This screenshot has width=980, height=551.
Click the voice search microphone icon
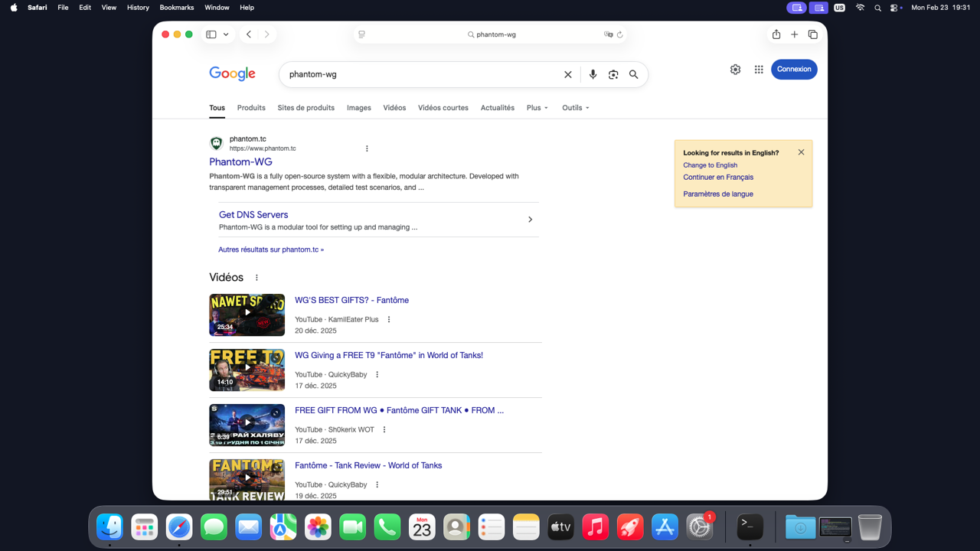click(x=593, y=74)
